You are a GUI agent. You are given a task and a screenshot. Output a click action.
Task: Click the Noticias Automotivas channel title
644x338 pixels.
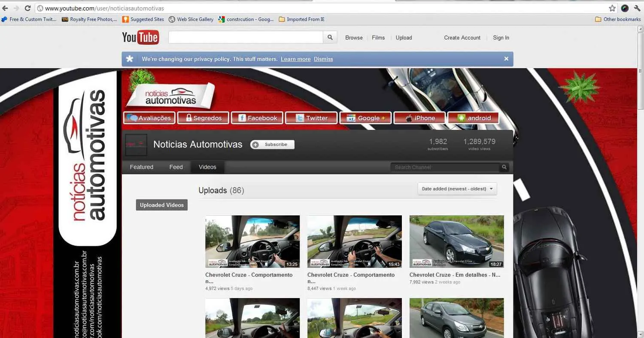(x=198, y=145)
